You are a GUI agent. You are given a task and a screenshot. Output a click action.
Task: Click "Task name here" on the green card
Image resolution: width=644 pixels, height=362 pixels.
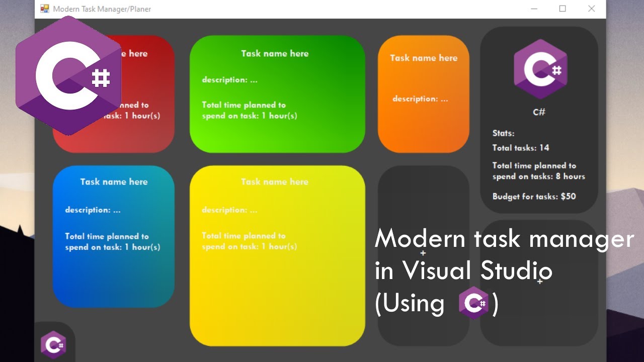click(x=275, y=53)
